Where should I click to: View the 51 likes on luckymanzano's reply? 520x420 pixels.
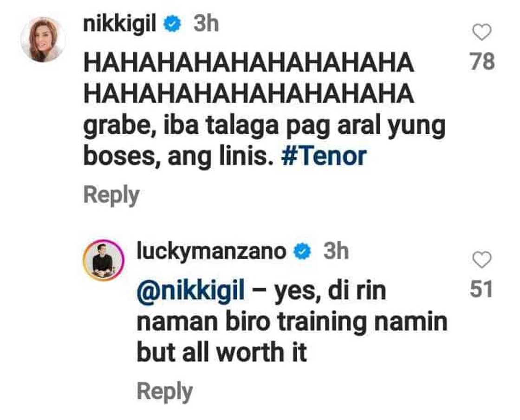pos(481,289)
